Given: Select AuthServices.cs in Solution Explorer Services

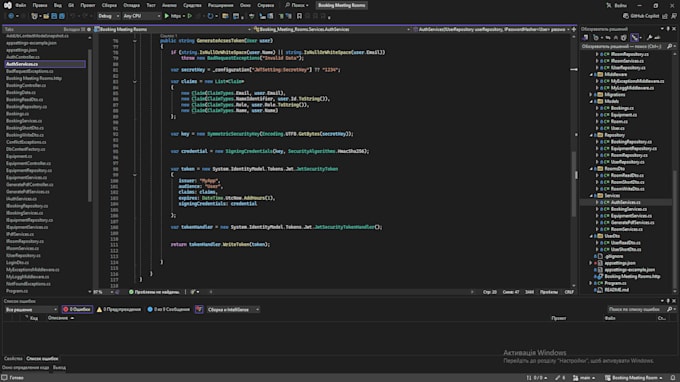Looking at the screenshot, I should pos(625,202).
